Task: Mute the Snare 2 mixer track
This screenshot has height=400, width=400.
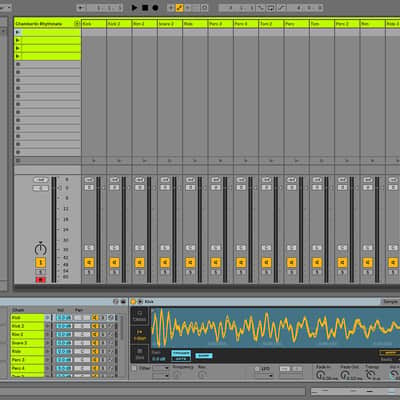Action: point(165,263)
